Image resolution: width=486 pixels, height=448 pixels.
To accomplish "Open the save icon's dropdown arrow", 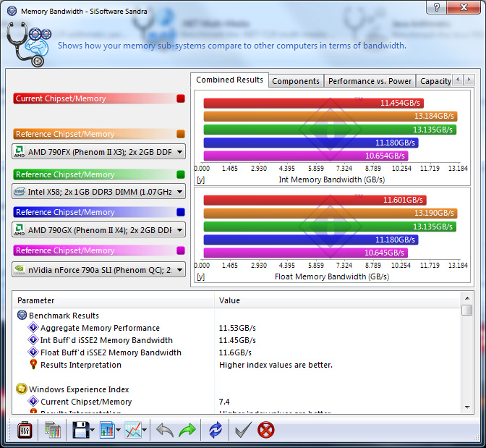I will coord(92,431).
